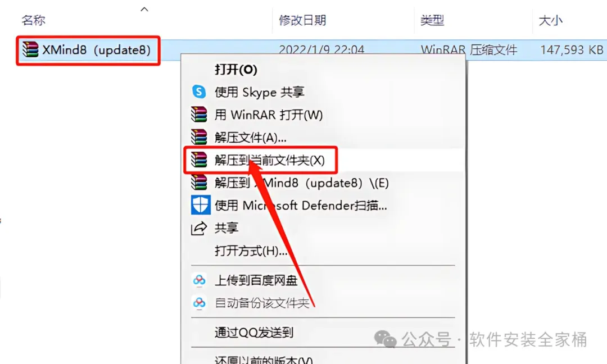Click the share arrow icon beside 共享
This screenshot has width=607, height=364.
point(199,228)
